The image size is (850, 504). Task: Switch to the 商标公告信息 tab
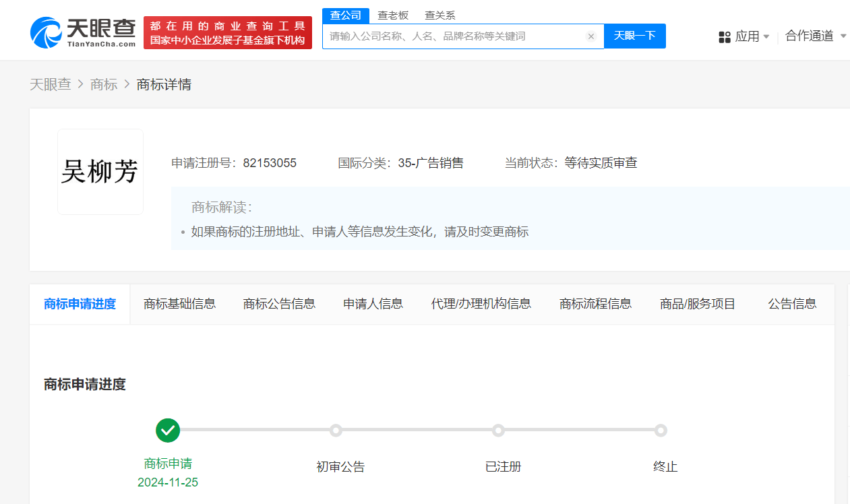[279, 304]
